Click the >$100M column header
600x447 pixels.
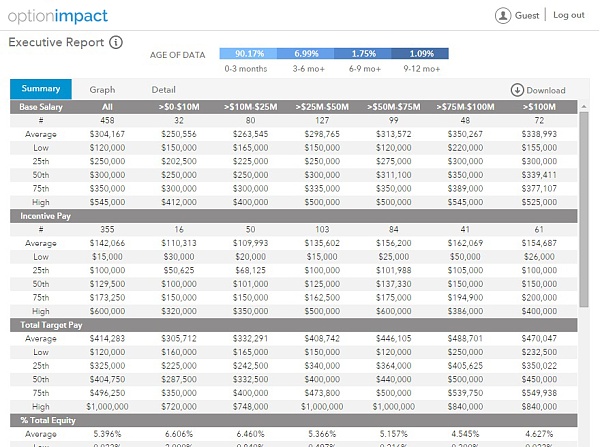pos(542,105)
